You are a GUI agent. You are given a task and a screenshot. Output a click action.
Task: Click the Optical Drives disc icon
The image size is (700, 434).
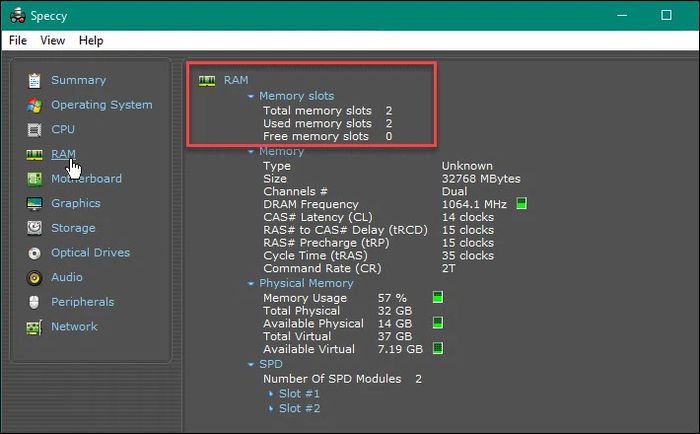pos(34,253)
